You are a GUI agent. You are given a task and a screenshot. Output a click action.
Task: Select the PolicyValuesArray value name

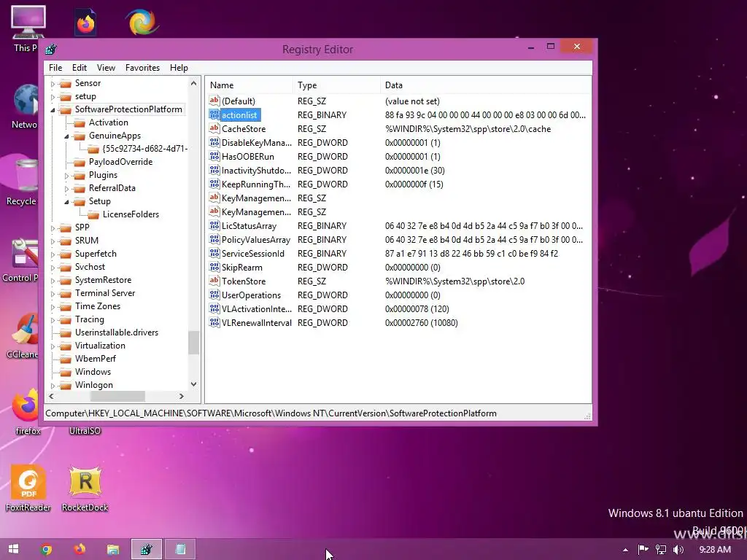(x=256, y=239)
